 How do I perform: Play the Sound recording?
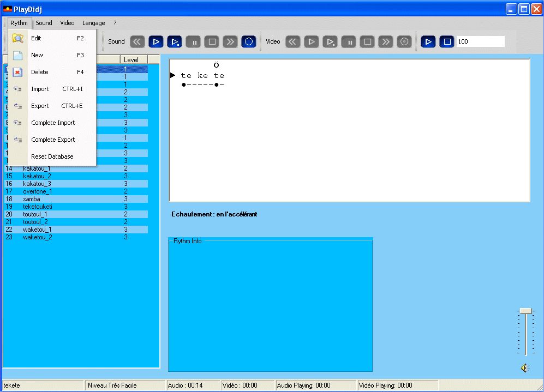tap(156, 42)
